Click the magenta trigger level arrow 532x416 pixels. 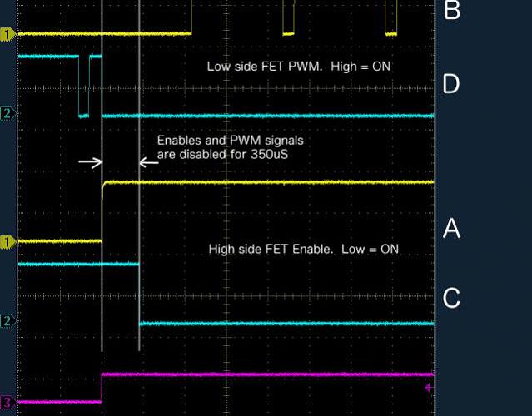click(428, 388)
